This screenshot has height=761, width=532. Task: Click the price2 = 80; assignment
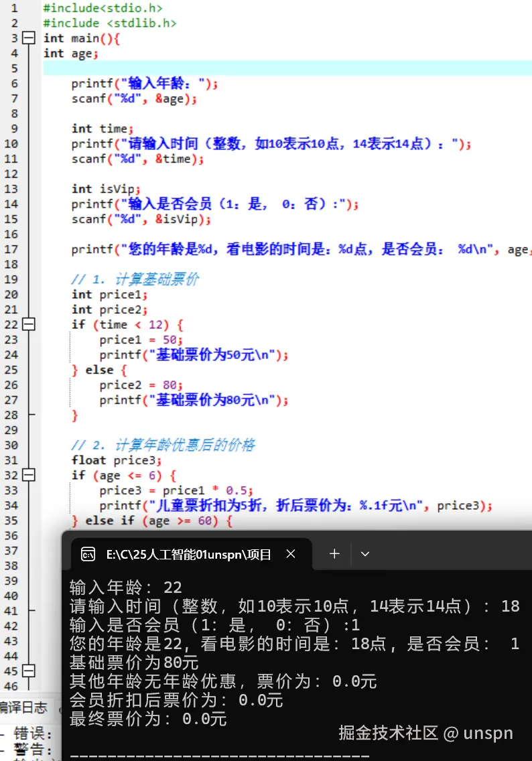coord(141,385)
